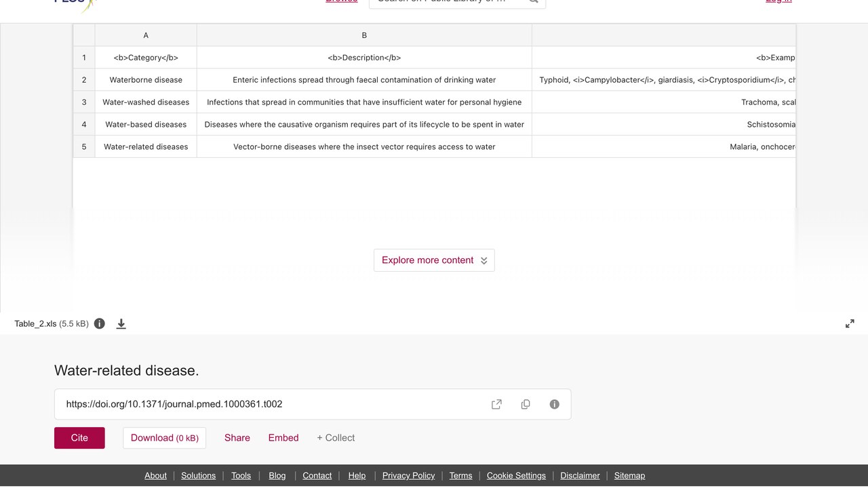Open the About footer link

point(155,476)
